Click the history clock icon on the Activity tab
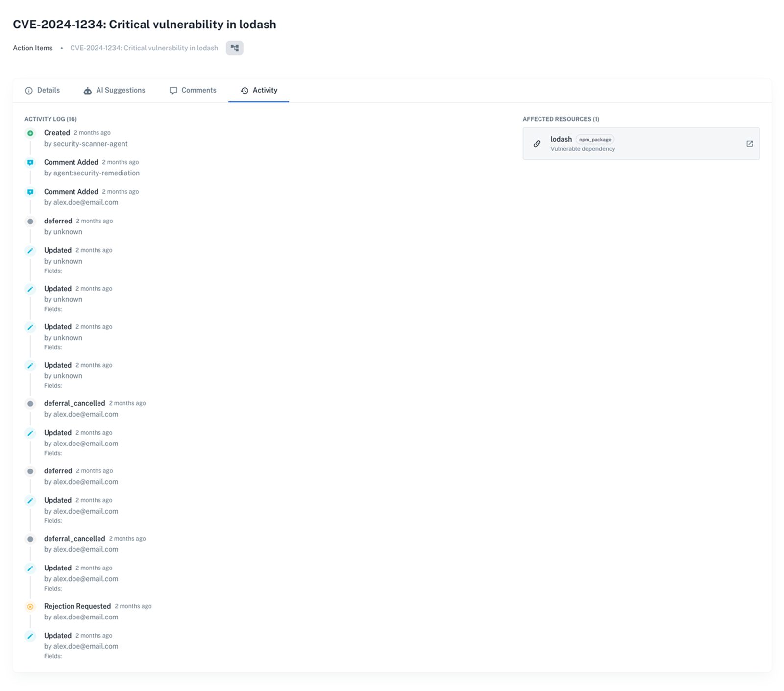 click(x=244, y=90)
